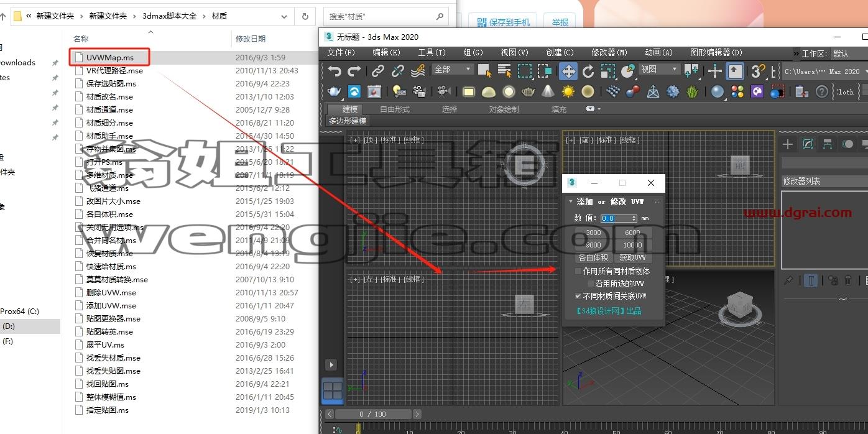Open the 文件(F) menu
The width and height of the screenshot is (868, 434).
coord(341,53)
